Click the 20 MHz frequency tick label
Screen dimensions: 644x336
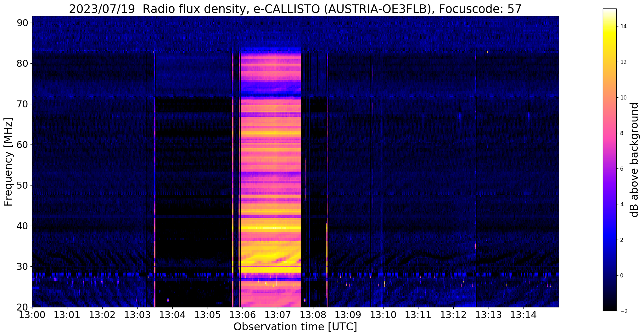pos(22,307)
